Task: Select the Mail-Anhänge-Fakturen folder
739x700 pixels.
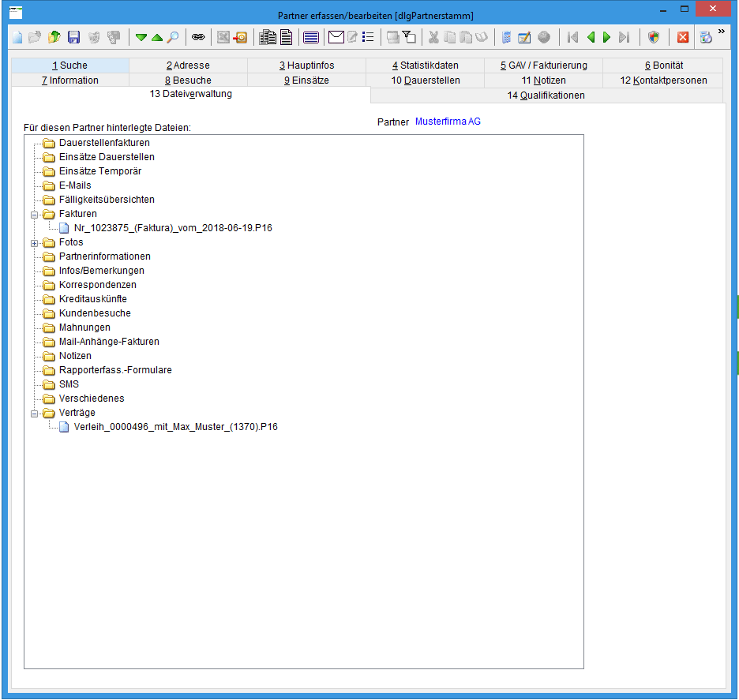Action: [109, 342]
